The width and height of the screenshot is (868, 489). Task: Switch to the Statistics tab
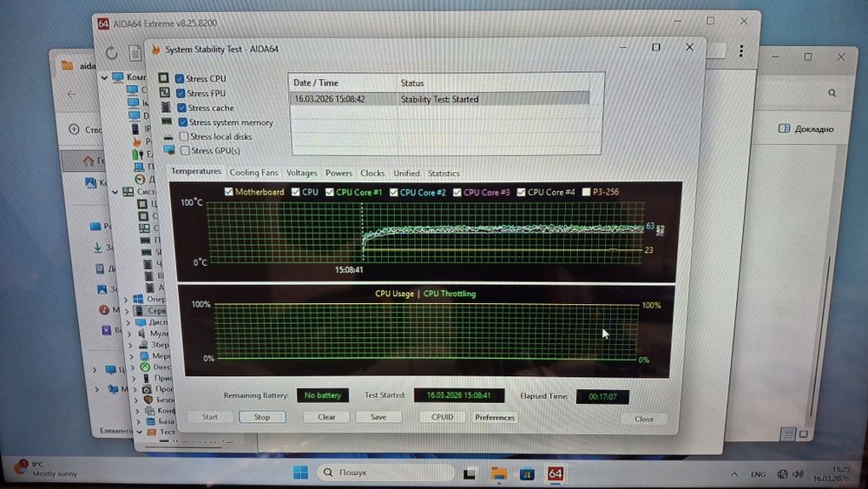pos(444,174)
